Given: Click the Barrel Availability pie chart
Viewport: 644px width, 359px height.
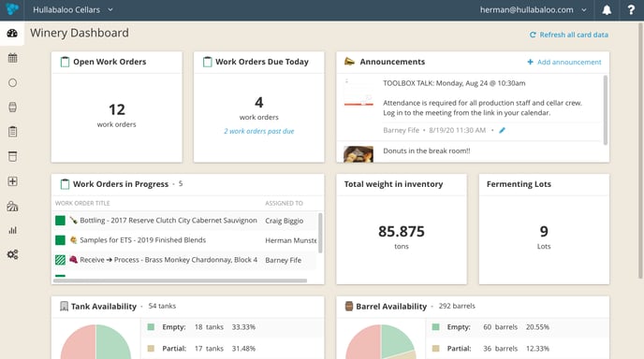Looking at the screenshot, I should (x=381, y=342).
